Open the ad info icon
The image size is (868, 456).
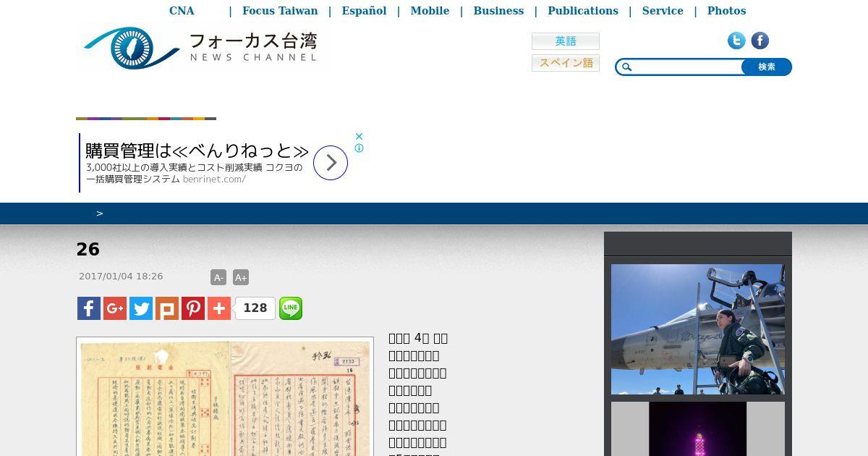pyautogui.click(x=359, y=148)
